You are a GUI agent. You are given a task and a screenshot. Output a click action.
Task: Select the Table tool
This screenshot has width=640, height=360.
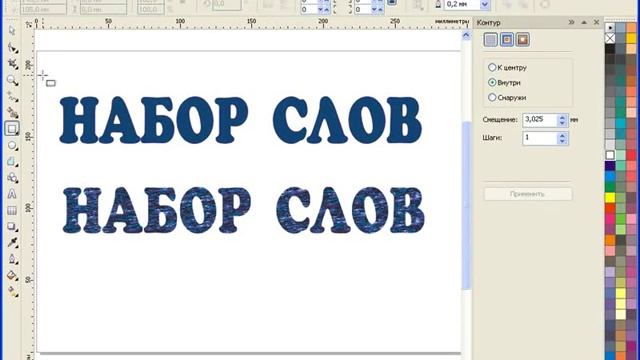tap(12, 210)
